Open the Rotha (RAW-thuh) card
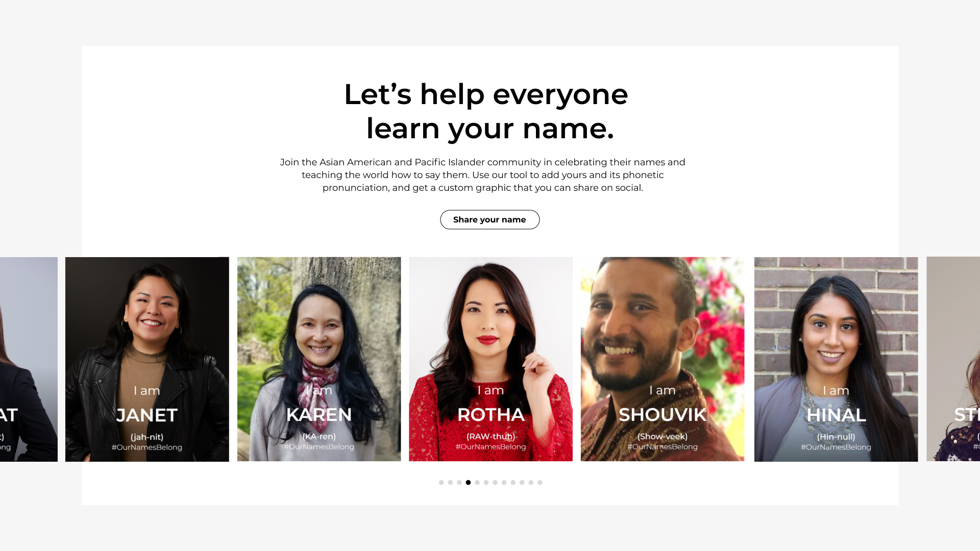The image size is (980, 551). pyautogui.click(x=491, y=359)
